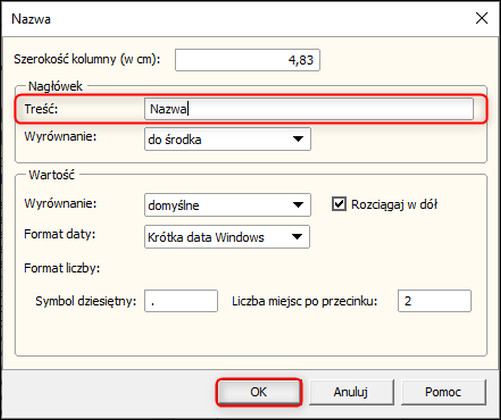501x420 pixels.
Task: Click the 'Szerokość kolumny (w cm):' label
Action: pos(87,59)
